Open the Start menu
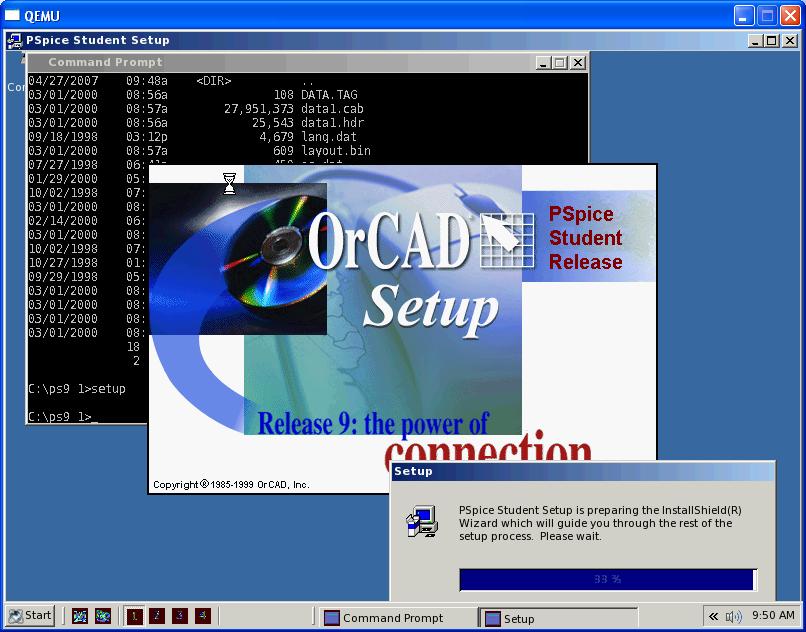 tap(31, 616)
